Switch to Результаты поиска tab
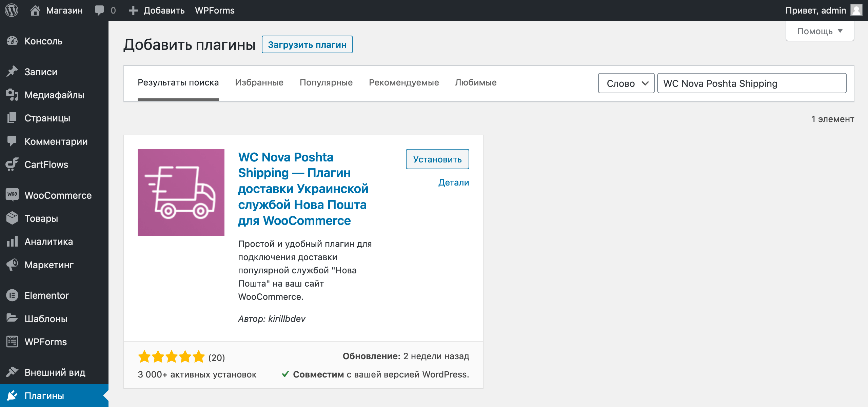The height and width of the screenshot is (407, 868). [x=178, y=83]
